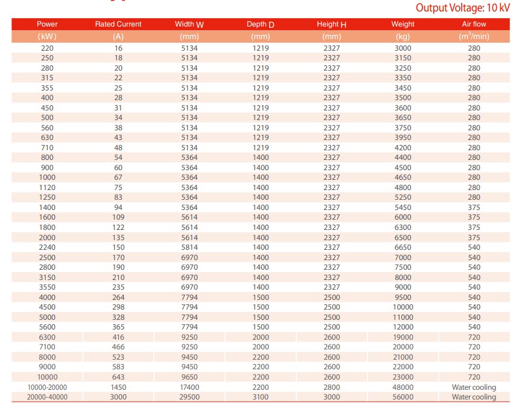Click rated current value 48

[118, 148]
